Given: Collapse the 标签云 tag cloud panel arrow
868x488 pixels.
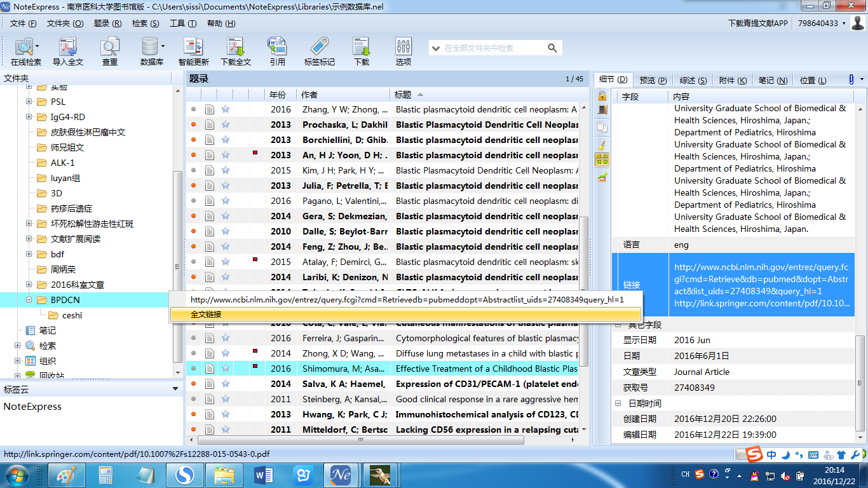Looking at the screenshot, I should pyautogui.click(x=176, y=389).
